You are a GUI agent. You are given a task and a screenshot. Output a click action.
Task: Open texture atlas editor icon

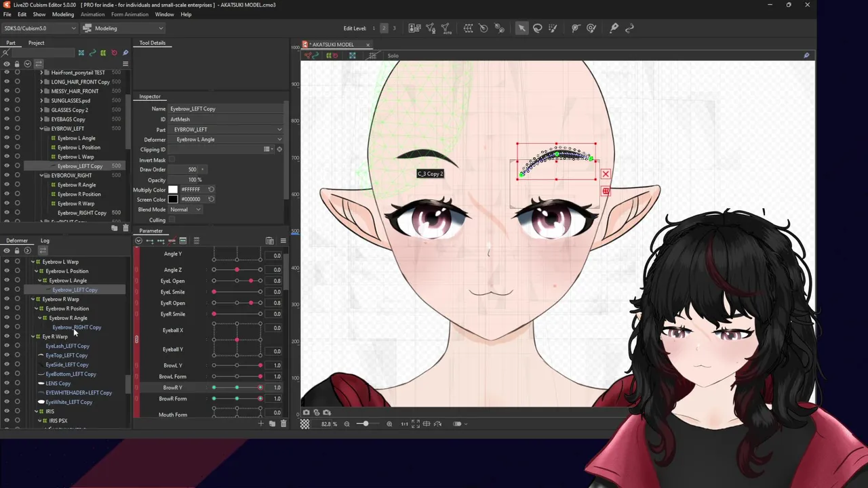click(414, 28)
